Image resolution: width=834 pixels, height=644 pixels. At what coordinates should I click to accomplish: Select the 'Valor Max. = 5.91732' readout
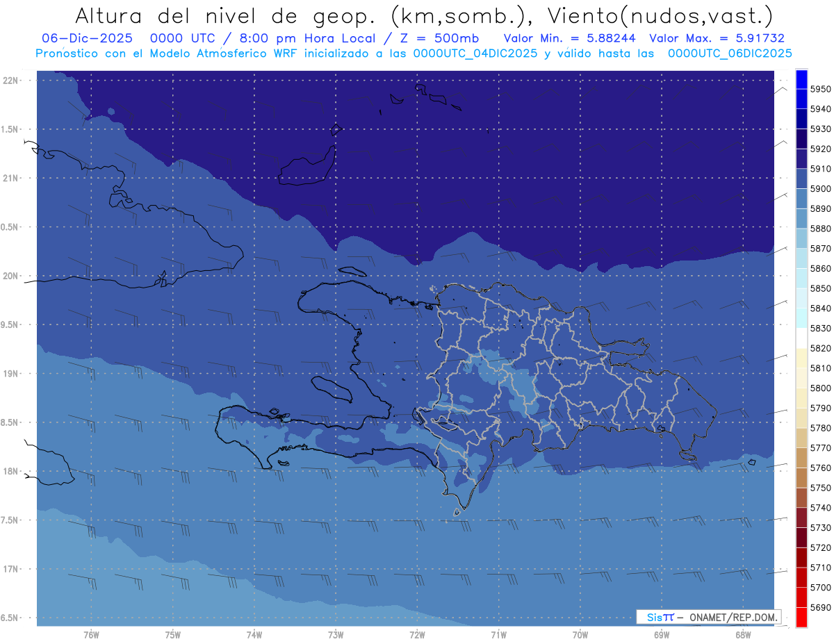(x=717, y=38)
